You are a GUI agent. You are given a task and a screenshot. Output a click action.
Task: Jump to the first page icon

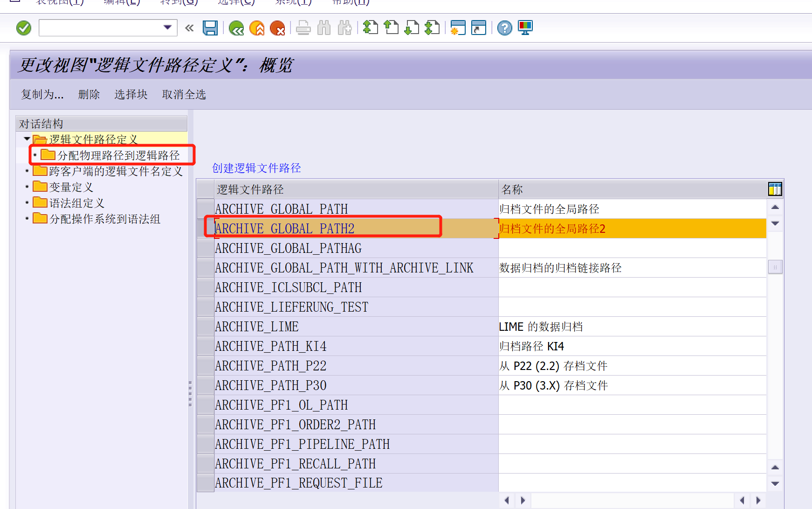(x=371, y=28)
